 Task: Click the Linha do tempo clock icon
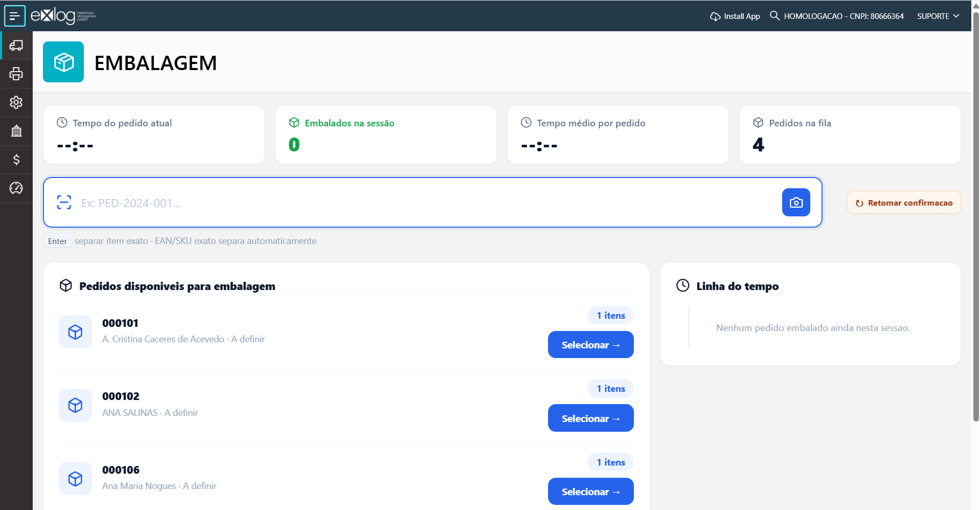[x=683, y=285]
